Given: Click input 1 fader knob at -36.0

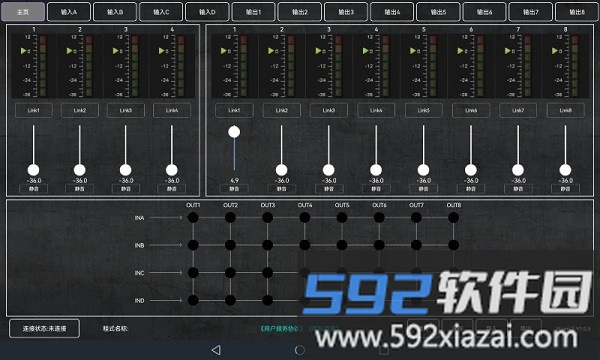Looking at the screenshot, I should pyautogui.click(x=34, y=170).
